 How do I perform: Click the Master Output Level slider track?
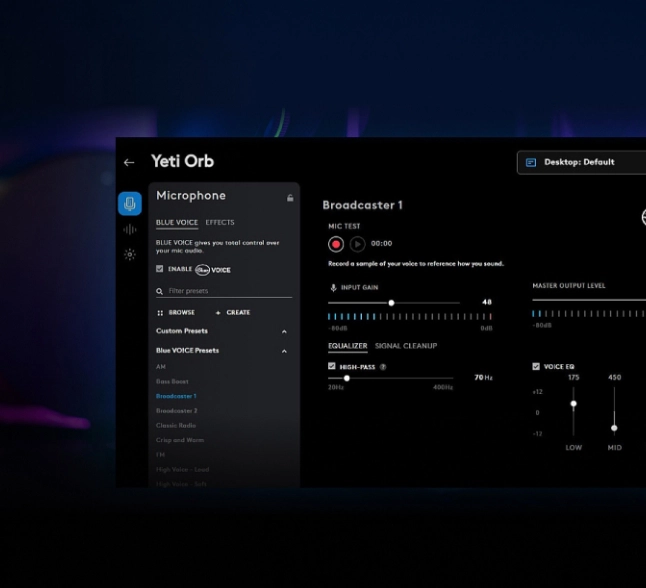(x=589, y=300)
